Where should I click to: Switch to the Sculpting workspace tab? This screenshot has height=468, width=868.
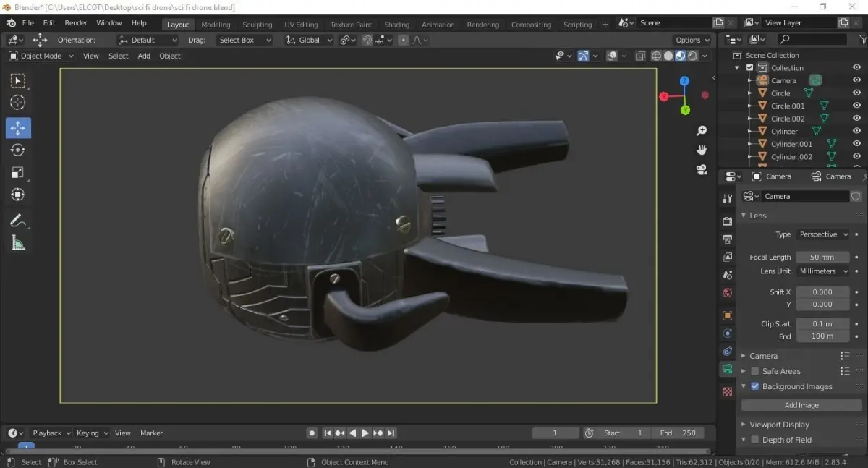(257, 25)
